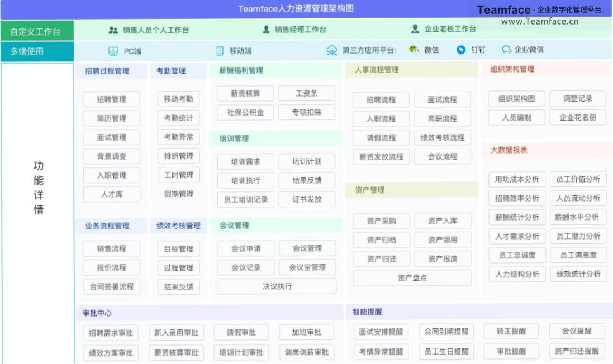The height and width of the screenshot is (364, 613).
Task: Open the 大数据报表 section header
Action: tap(546, 150)
